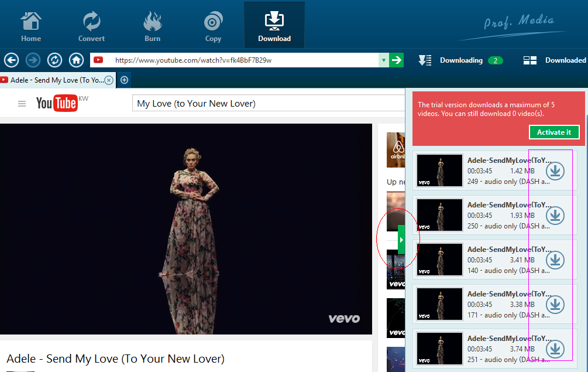
Task: Click thumbnail of the 251 audio item
Action: [x=439, y=349]
